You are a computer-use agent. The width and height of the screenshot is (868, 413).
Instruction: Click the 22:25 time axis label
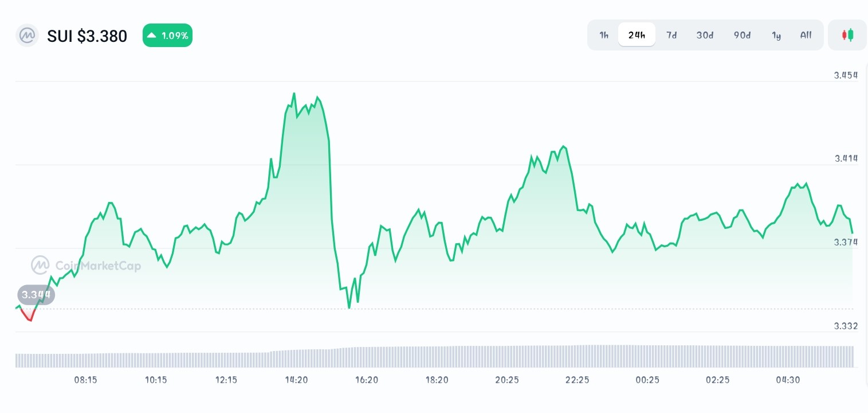(578, 380)
